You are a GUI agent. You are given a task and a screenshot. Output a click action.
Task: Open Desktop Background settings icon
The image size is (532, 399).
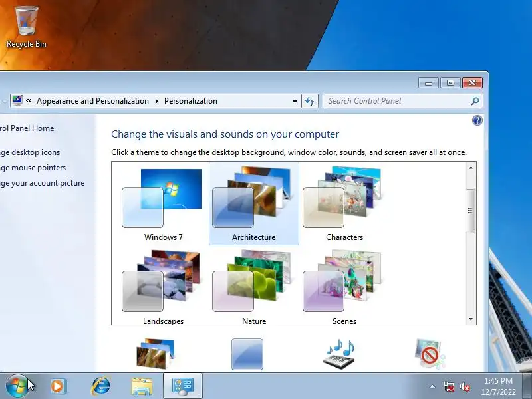156,354
